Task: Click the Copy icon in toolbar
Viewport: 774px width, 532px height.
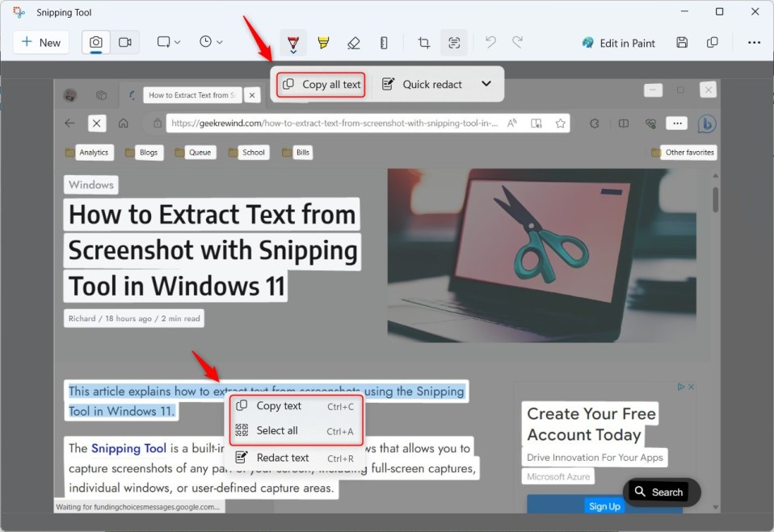Action: [x=712, y=43]
